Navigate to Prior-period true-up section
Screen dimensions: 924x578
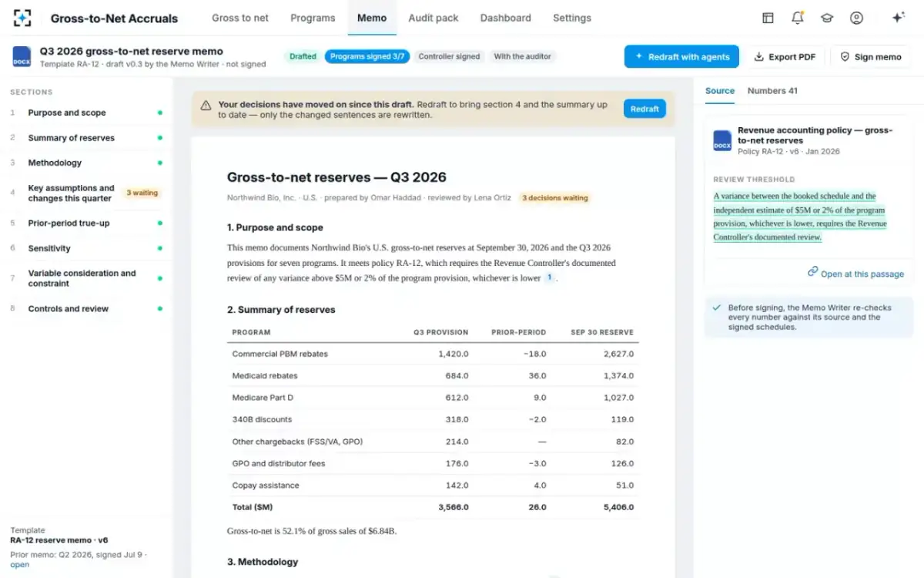coord(86,223)
